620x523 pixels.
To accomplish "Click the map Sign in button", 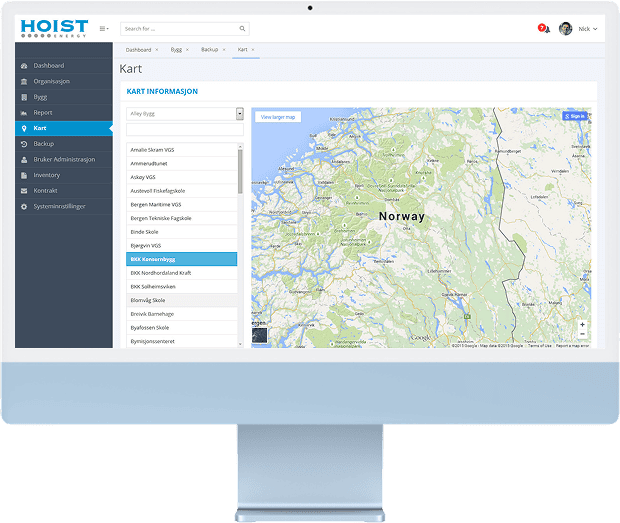I will [x=575, y=116].
